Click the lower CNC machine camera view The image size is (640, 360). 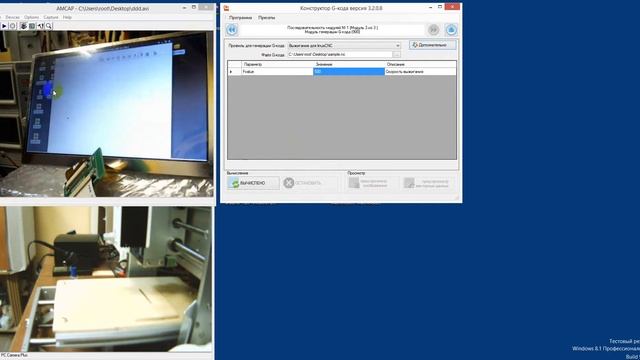pyautogui.click(x=106, y=279)
